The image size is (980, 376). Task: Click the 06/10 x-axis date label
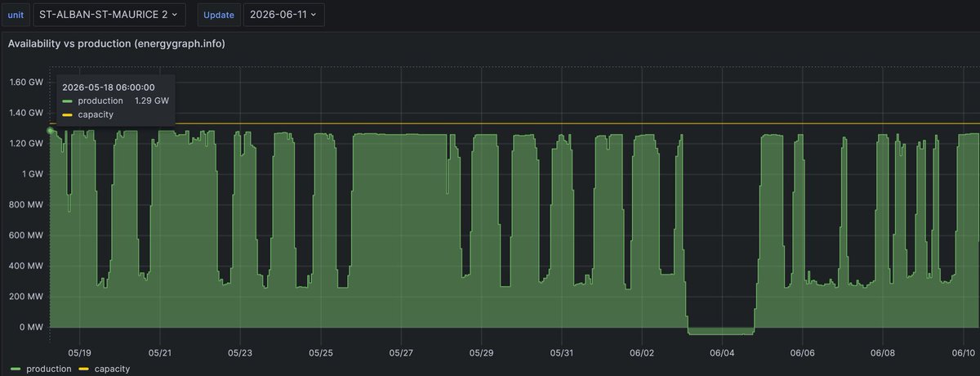963,352
